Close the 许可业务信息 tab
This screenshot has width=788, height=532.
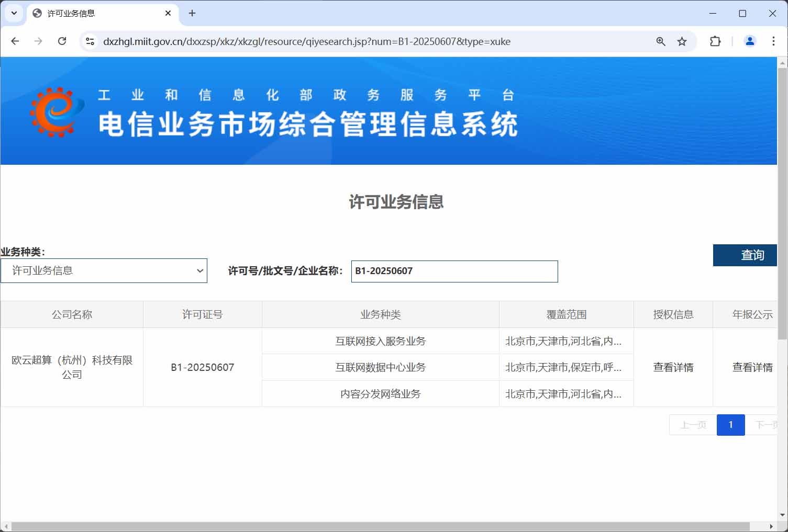(168, 13)
